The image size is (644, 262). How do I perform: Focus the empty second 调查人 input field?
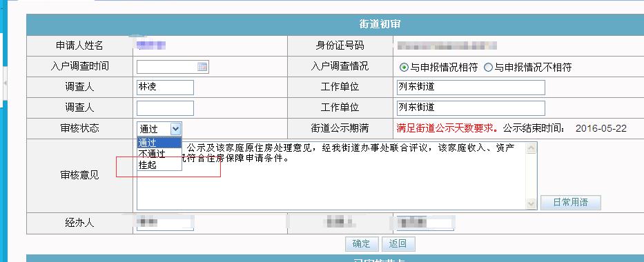click(x=165, y=108)
